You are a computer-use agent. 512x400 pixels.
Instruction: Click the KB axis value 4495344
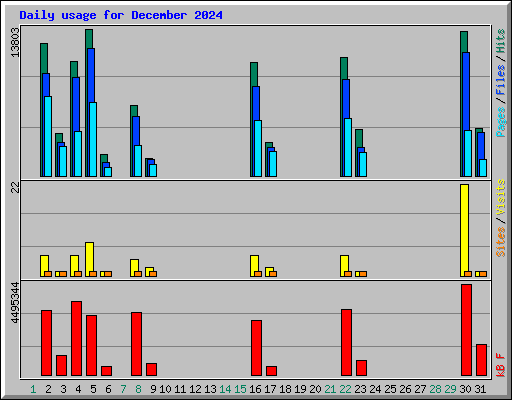coord(15,303)
